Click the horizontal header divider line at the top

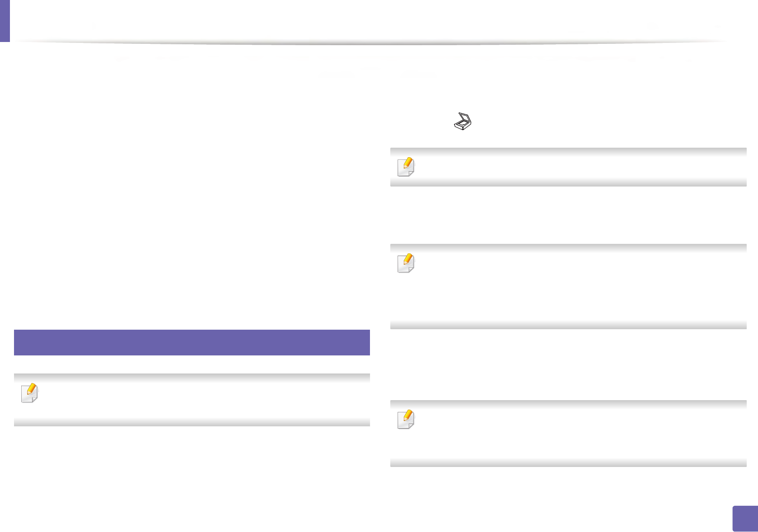pyautogui.click(x=370, y=42)
